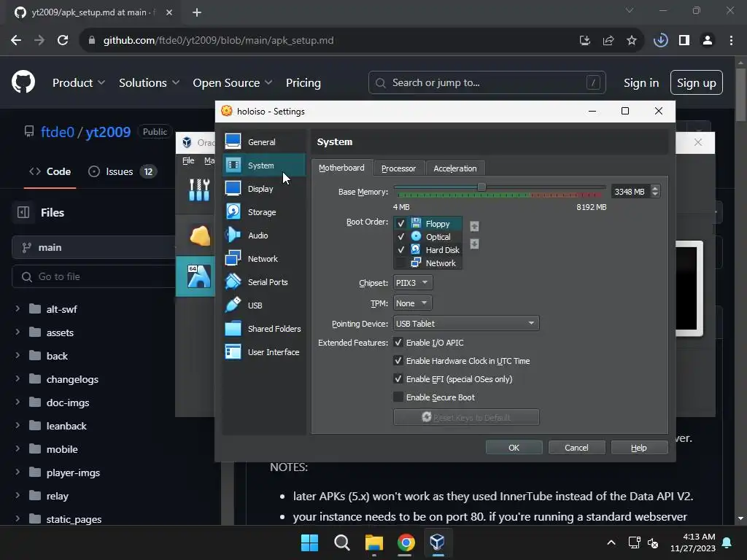
Task: Expand GitHub Product menu
Action: pos(79,83)
